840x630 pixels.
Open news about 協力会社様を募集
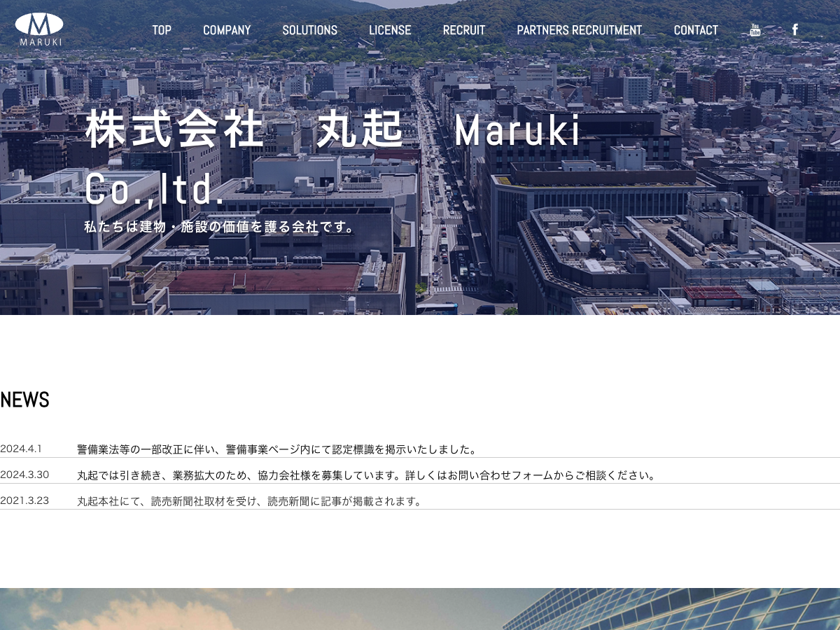[367, 475]
